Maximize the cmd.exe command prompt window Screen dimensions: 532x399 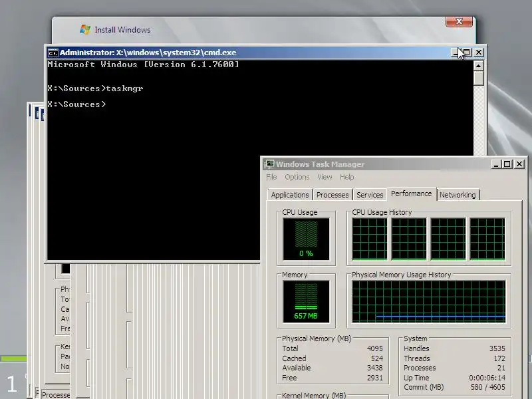[467, 53]
